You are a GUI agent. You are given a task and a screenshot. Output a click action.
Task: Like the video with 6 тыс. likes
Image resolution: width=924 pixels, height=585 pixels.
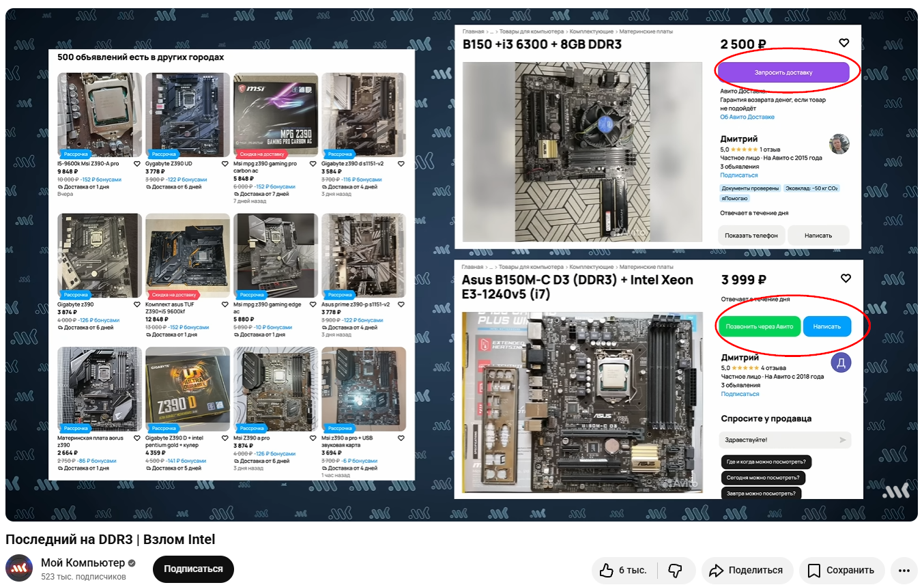coord(624,570)
